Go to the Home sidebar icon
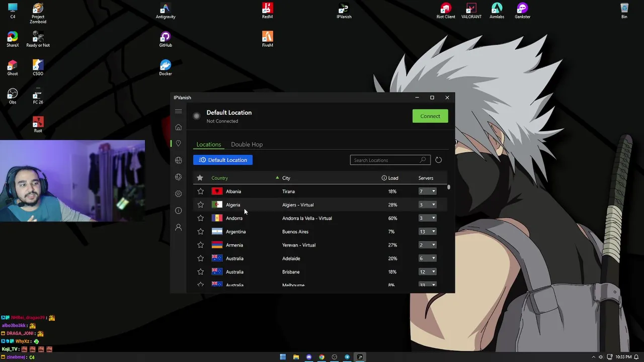The height and width of the screenshot is (362, 644). pyautogui.click(x=178, y=127)
